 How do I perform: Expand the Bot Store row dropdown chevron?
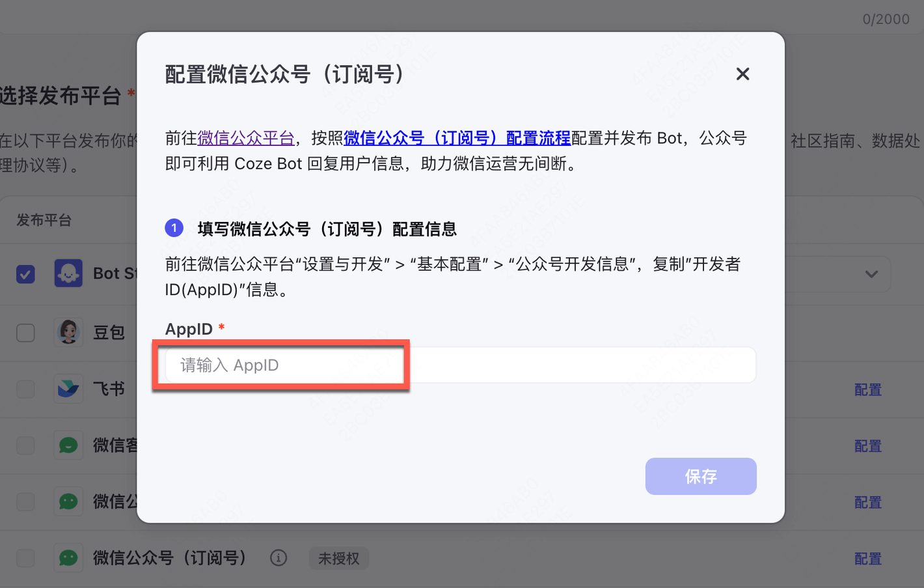871,274
